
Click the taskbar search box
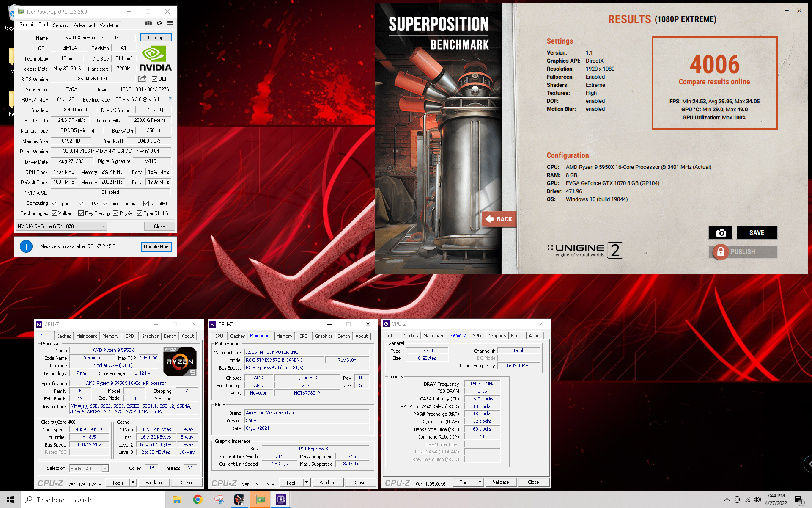coord(93,500)
